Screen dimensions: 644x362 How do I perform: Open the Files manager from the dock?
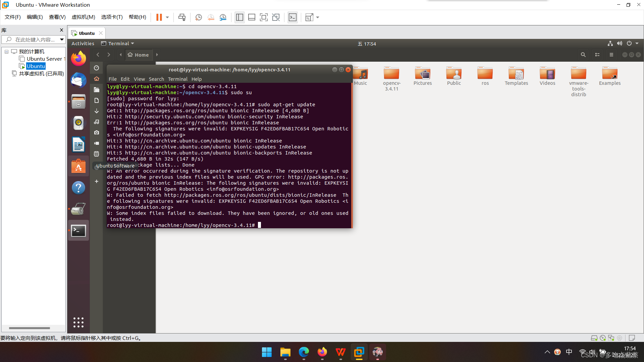coord(78,102)
